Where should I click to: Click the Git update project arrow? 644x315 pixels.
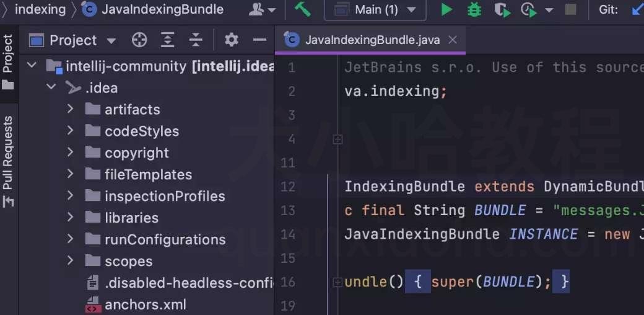(x=637, y=9)
